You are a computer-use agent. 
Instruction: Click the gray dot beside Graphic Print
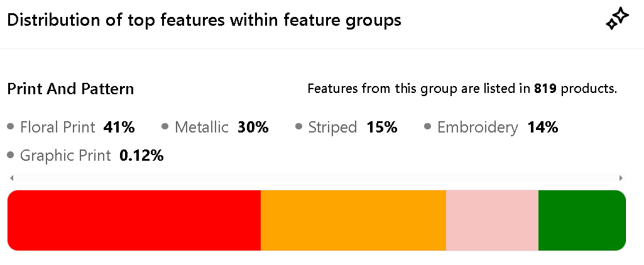point(11,154)
